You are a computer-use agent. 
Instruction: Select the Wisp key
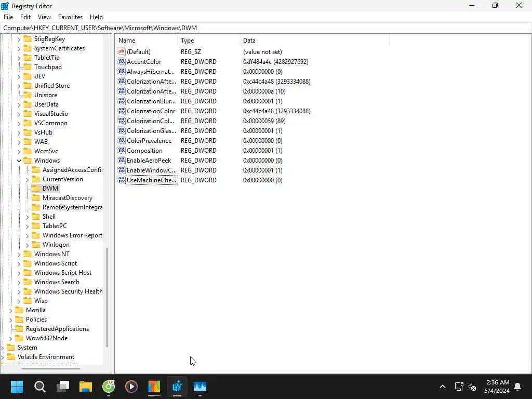point(41,301)
